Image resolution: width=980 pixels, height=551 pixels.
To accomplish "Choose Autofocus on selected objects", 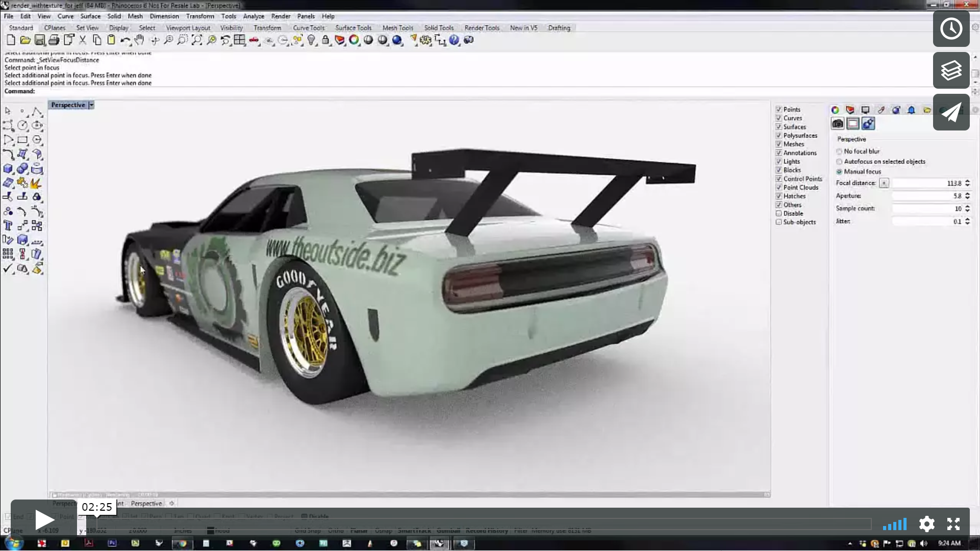I will click(x=839, y=162).
